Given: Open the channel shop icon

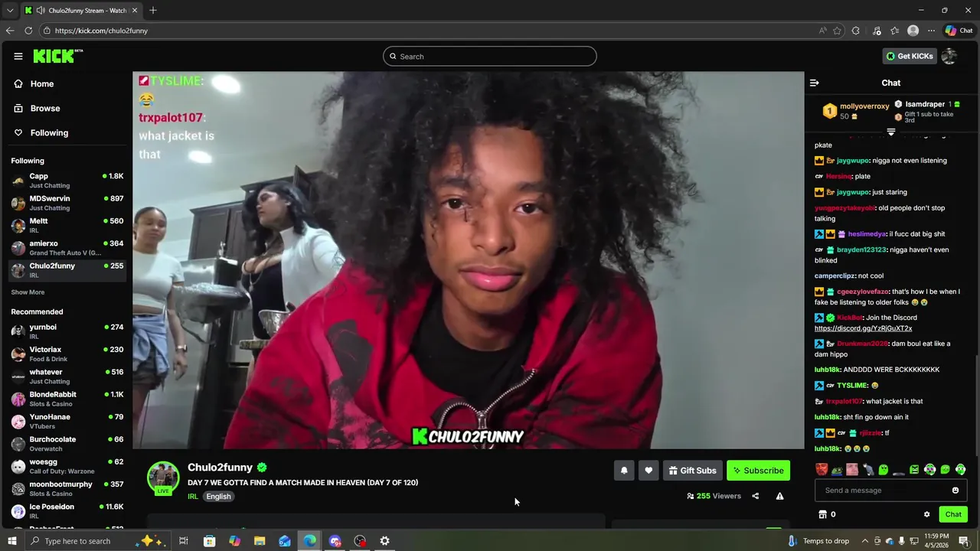Looking at the screenshot, I should pyautogui.click(x=823, y=514).
